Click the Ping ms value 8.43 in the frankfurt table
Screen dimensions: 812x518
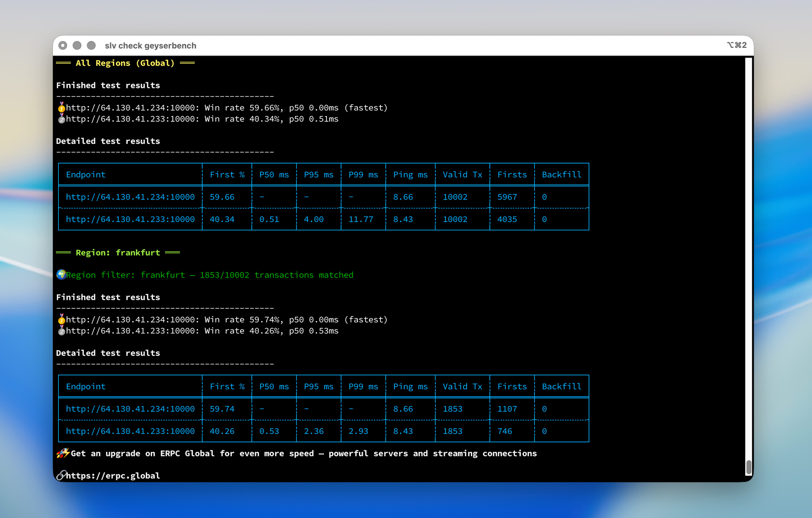tap(403, 431)
